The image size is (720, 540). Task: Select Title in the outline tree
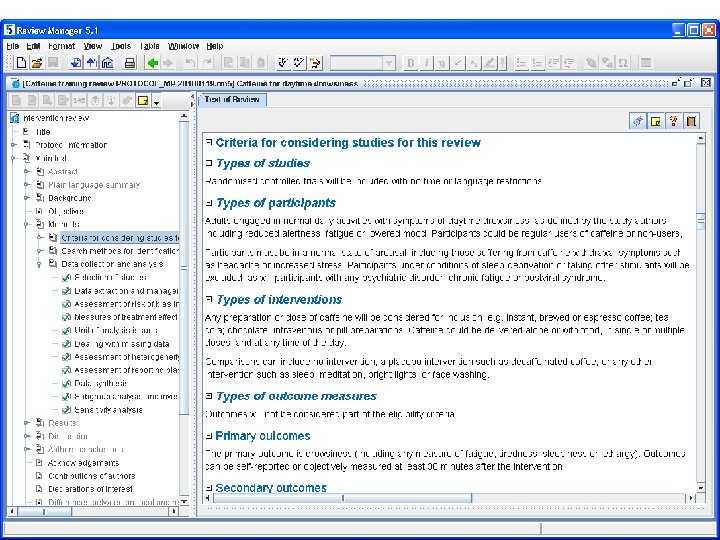coord(43,132)
